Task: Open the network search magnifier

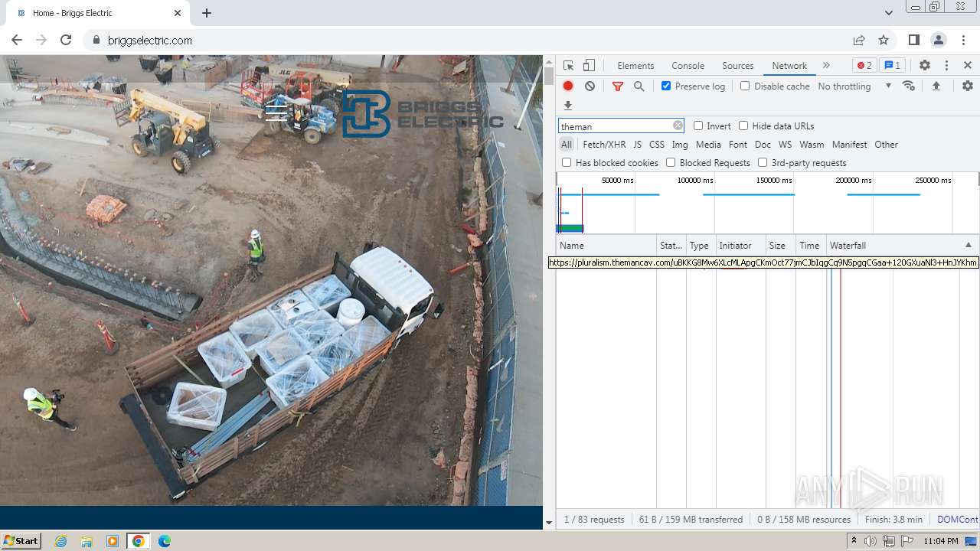Action: point(639,86)
